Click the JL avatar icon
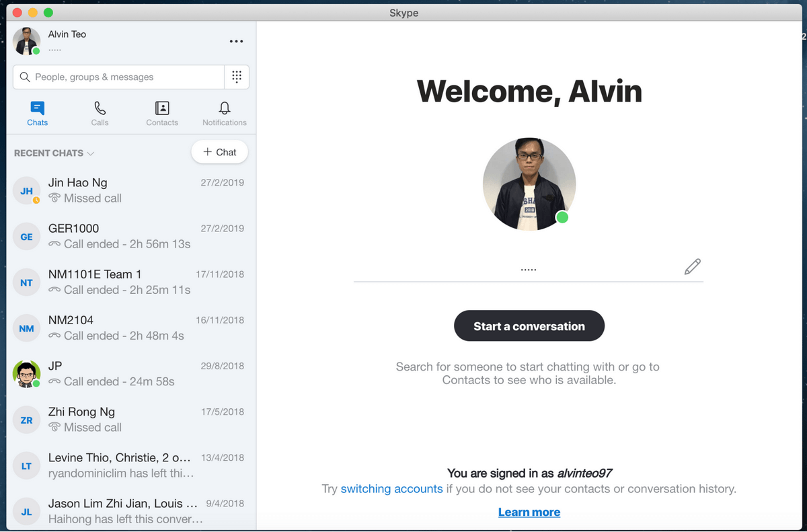This screenshot has height=532, width=807. [x=26, y=511]
